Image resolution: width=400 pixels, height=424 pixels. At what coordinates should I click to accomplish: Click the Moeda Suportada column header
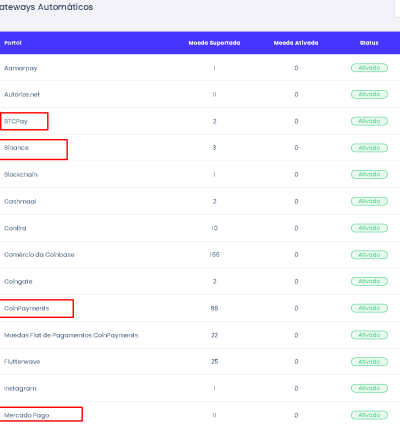coord(214,43)
